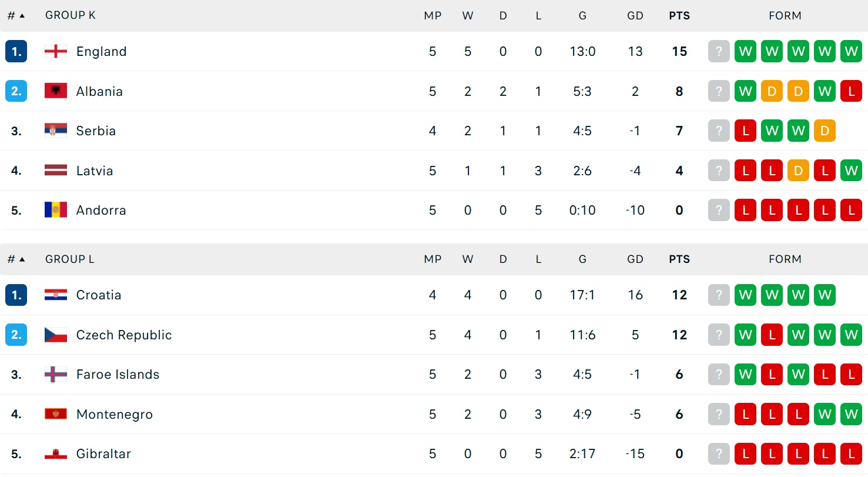
Task: Click Gibraltar's upcoming match question mark
Action: tap(719, 453)
